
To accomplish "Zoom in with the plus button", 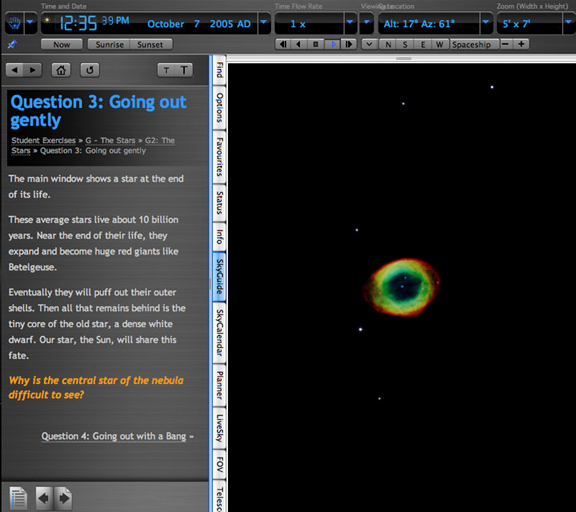I will tap(521, 44).
